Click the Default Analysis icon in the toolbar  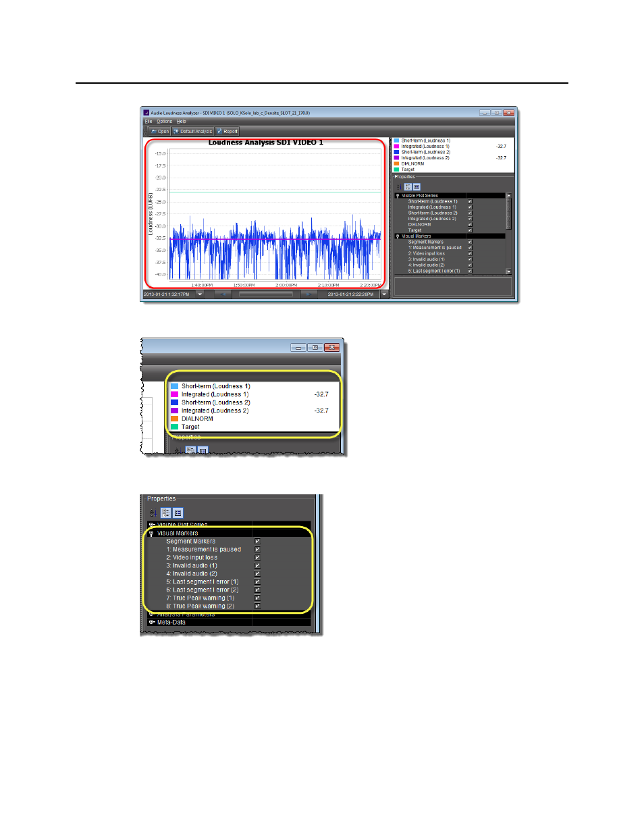(176, 131)
